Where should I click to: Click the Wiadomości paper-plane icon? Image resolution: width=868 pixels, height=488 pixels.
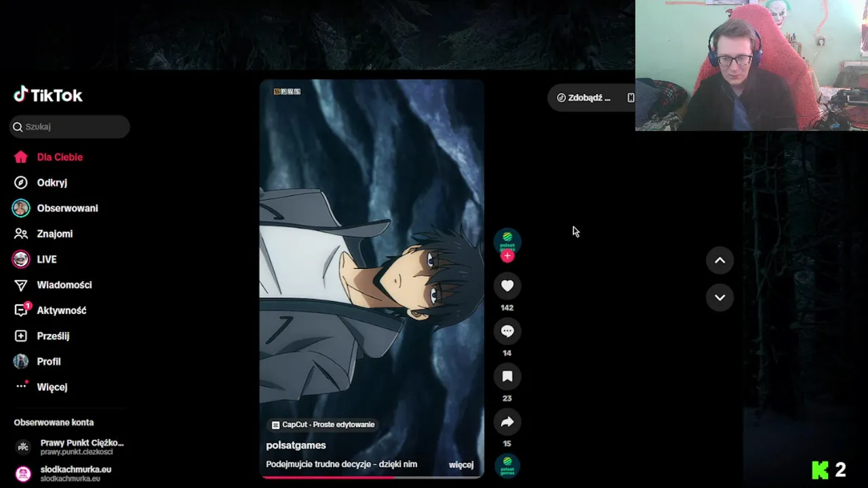pyautogui.click(x=21, y=285)
